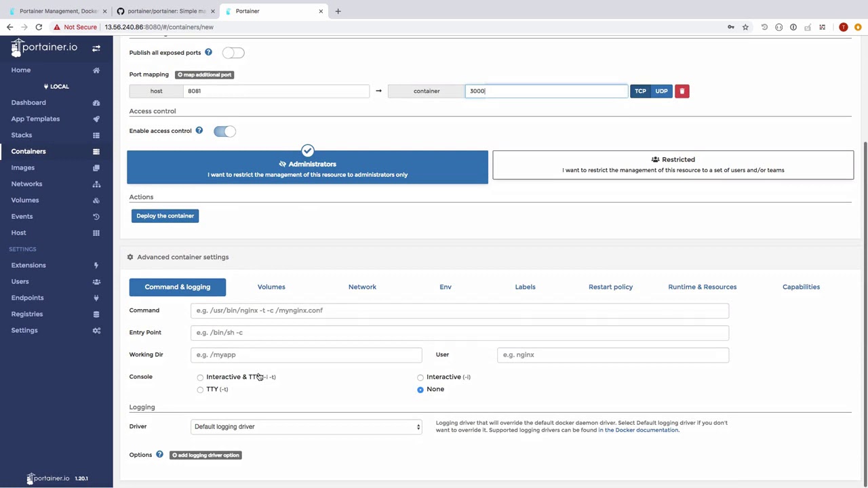
Task: Toggle sidebar collapse icon beside the portainer.io logo
Action: [96, 48]
